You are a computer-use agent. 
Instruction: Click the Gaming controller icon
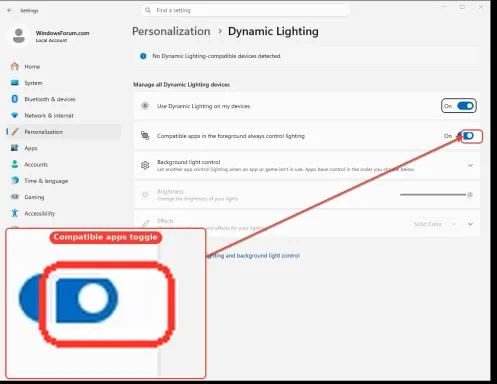tap(15, 197)
